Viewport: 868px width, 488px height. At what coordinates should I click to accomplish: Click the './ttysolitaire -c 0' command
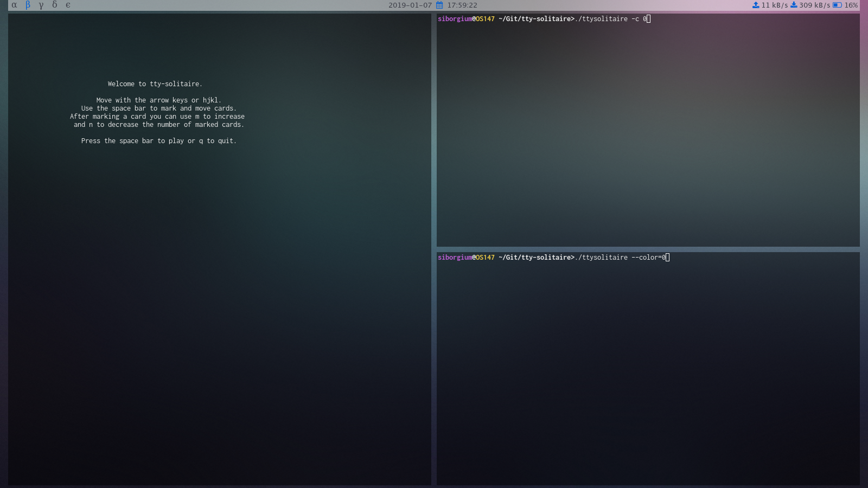click(611, 19)
